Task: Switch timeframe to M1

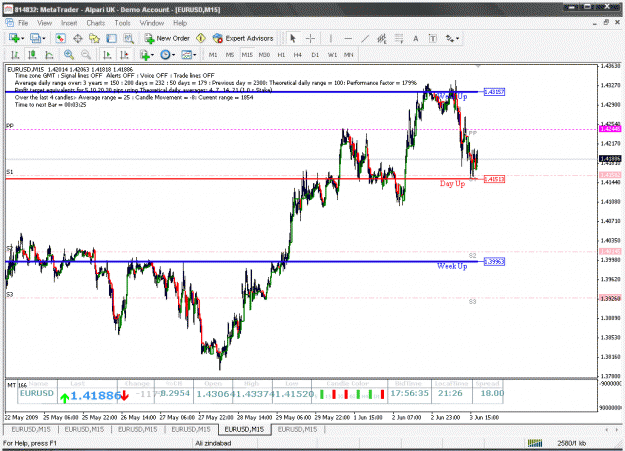Action: (213, 55)
